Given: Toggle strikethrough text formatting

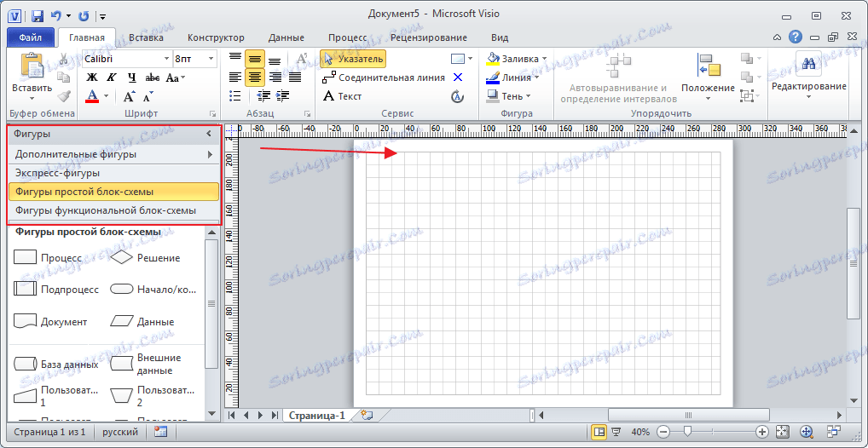Looking at the screenshot, I should coord(153,78).
